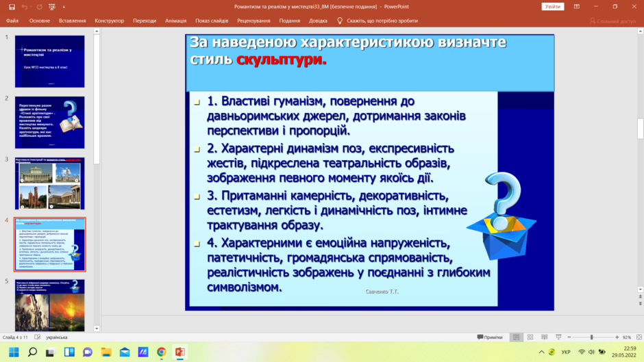
Task: Undo the last action
Action: pos(25,7)
